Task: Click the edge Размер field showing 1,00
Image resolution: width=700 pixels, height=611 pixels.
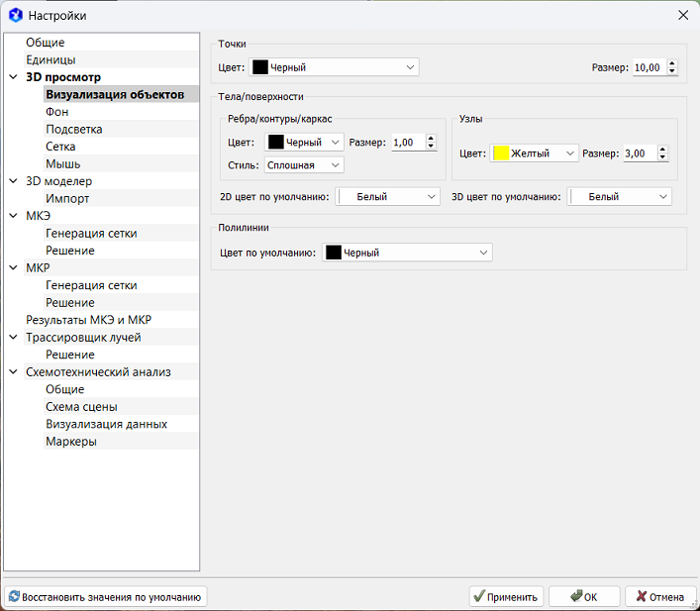Action: coord(407,143)
